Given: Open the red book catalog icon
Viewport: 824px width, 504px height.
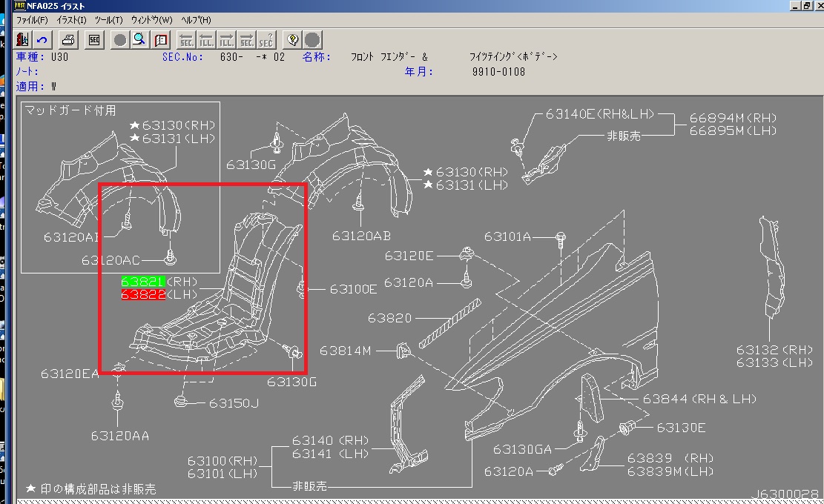Looking at the screenshot, I should pyautogui.click(x=160, y=40).
